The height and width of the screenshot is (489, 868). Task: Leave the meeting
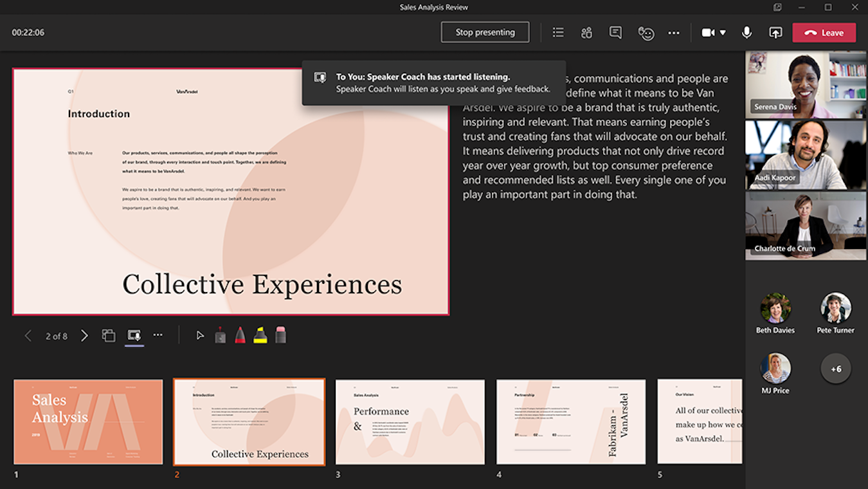click(x=824, y=32)
